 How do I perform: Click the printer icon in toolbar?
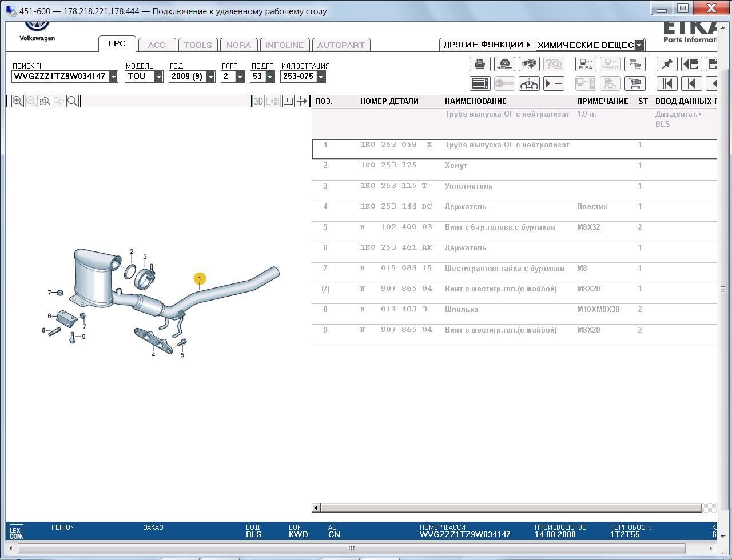pos(480,64)
